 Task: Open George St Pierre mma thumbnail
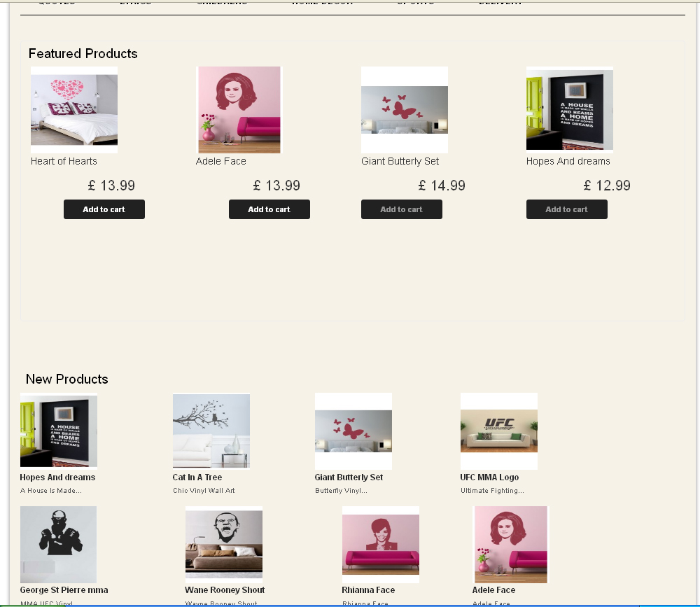coord(59,545)
